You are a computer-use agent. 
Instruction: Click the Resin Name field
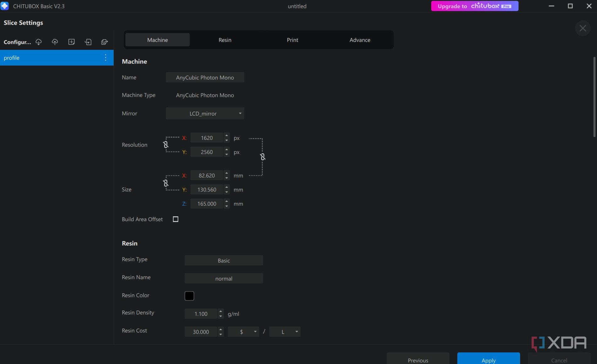click(x=224, y=278)
